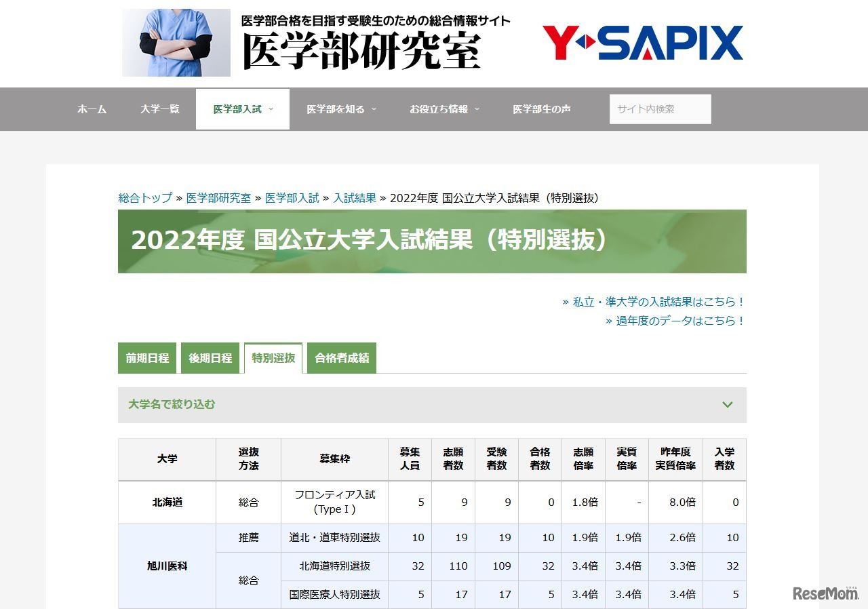This screenshot has height=609, width=868.
Task: Select the active 特別選抜 tab
Action: 273,357
